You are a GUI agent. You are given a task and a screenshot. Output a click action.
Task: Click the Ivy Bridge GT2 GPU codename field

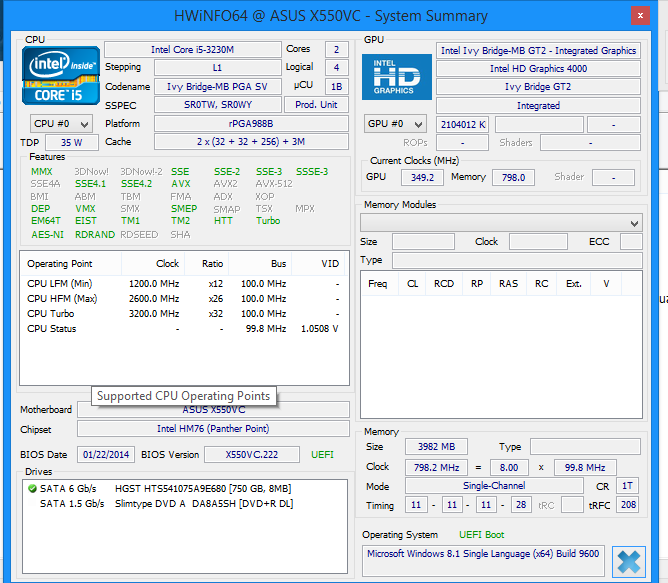tap(538, 87)
